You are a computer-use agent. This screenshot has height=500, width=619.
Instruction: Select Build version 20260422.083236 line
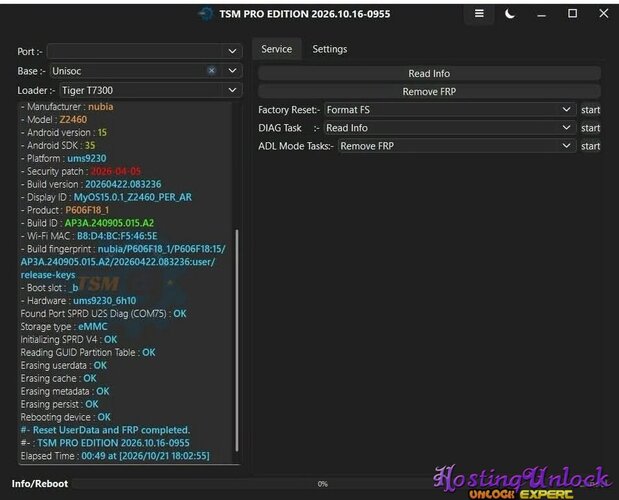[91, 184]
